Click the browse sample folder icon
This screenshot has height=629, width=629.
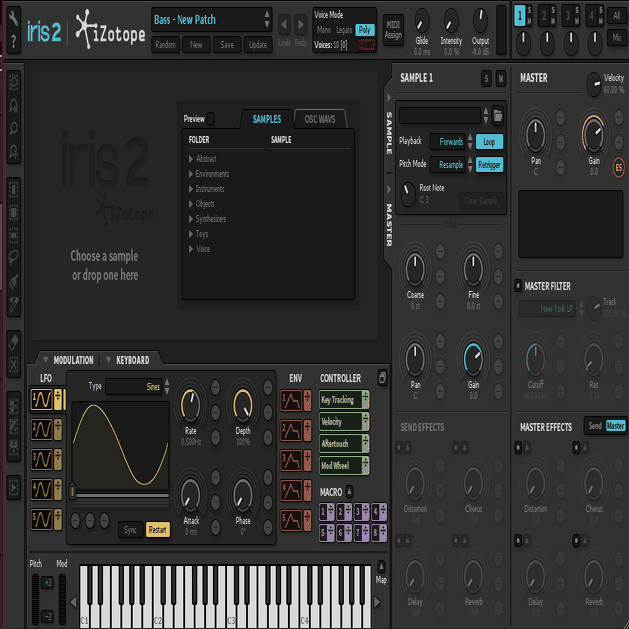(497, 116)
